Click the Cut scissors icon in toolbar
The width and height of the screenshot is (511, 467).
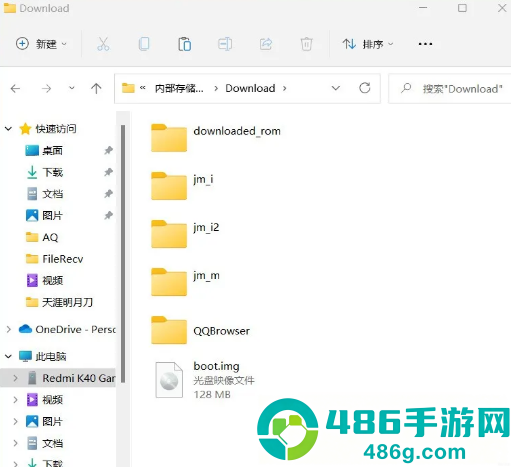click(x=103, y=44)
